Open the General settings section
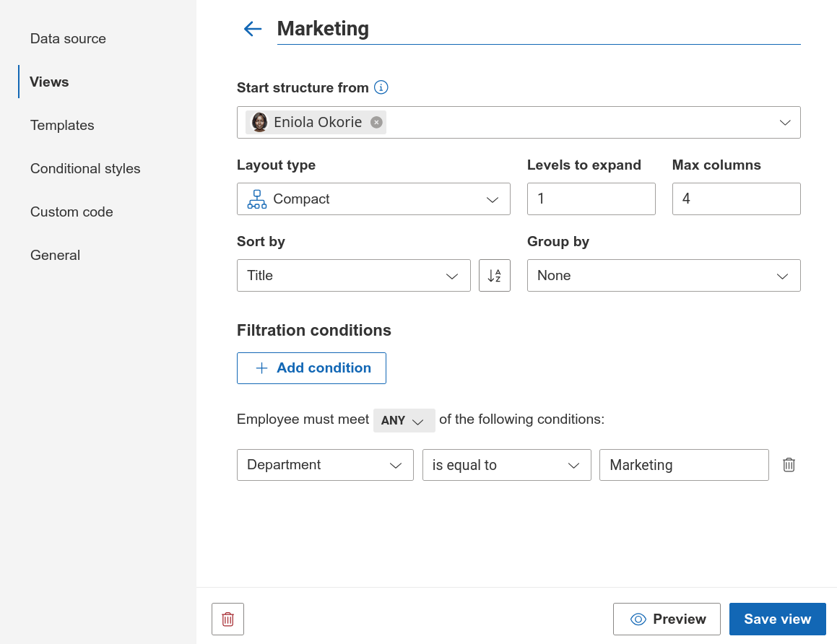The height and width of the screenshot is (644, 837). [x=55, y=255]
